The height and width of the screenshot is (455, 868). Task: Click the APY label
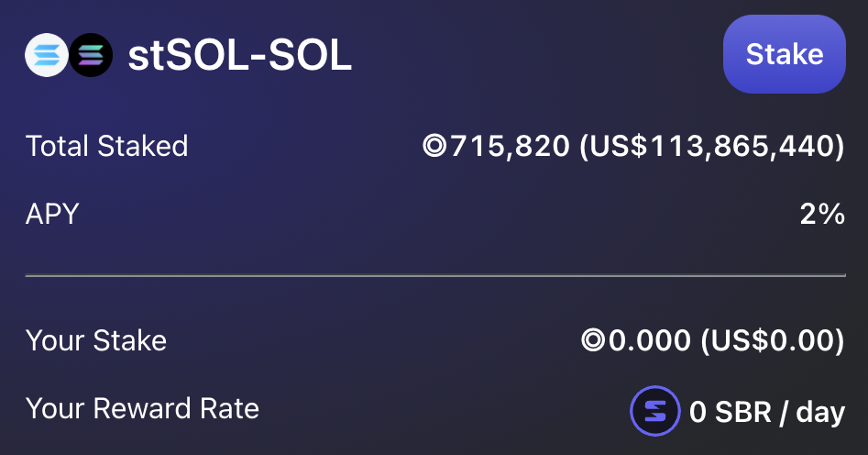click(52, 215)
